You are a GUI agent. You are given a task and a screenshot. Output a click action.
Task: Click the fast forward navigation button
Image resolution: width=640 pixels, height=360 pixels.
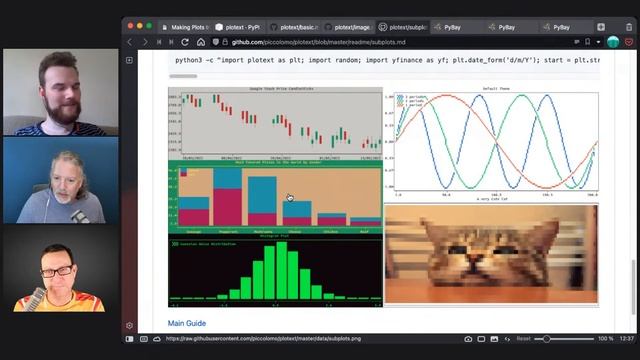tap(171, 42)
